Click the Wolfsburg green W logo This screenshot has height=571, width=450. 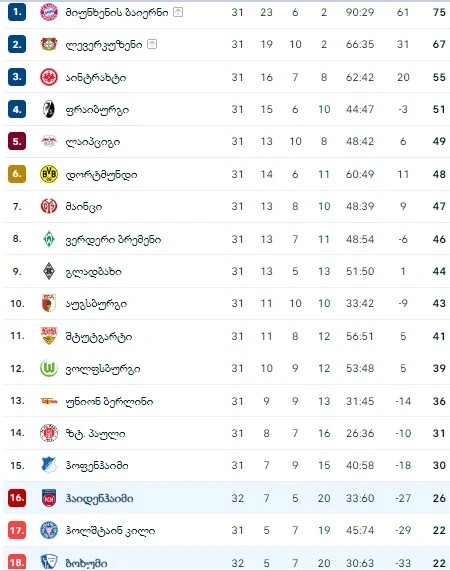pos(49,368)
